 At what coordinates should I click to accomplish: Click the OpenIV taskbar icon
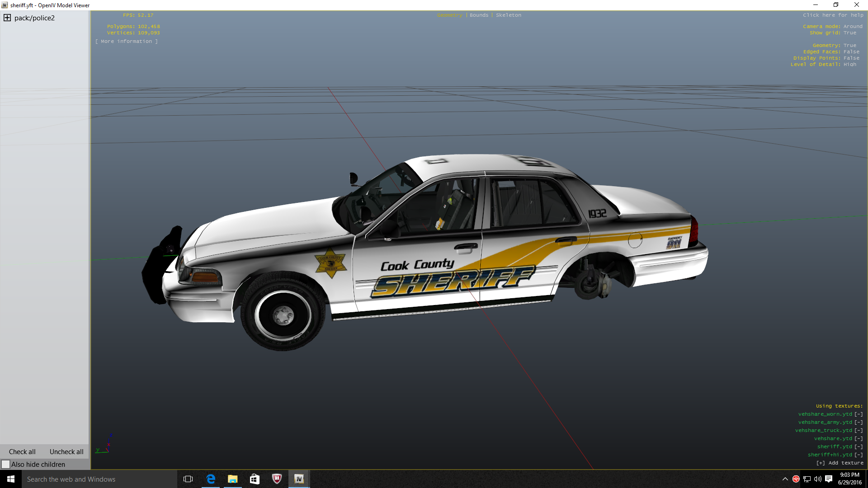point(299,479)
